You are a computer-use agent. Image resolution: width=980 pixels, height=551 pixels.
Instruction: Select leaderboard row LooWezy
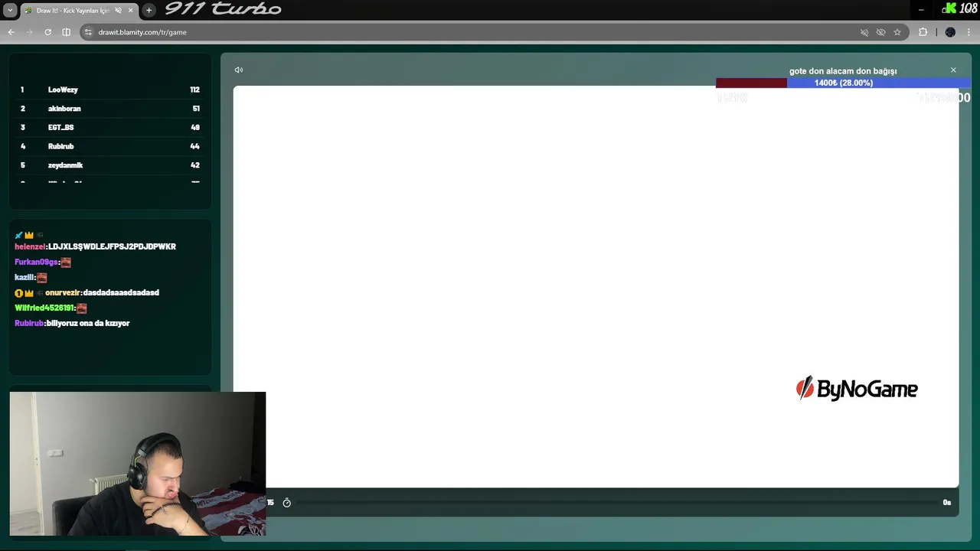pyautogui.click(x=110, y=90)
